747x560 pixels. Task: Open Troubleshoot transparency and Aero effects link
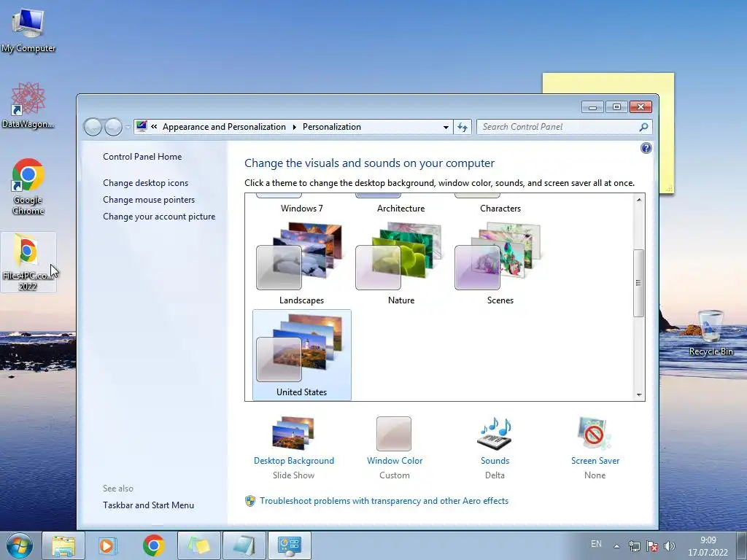pos(384,501)
